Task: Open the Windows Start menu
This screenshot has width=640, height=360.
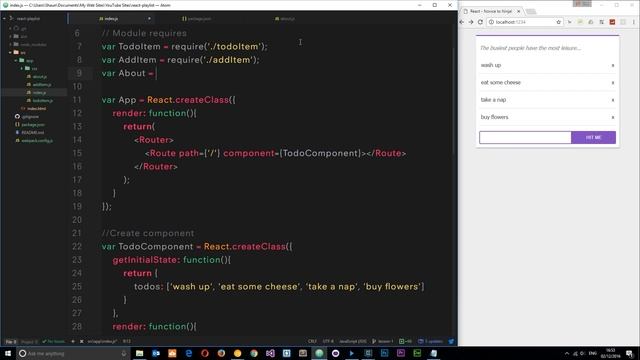Action: pos(8,353)
